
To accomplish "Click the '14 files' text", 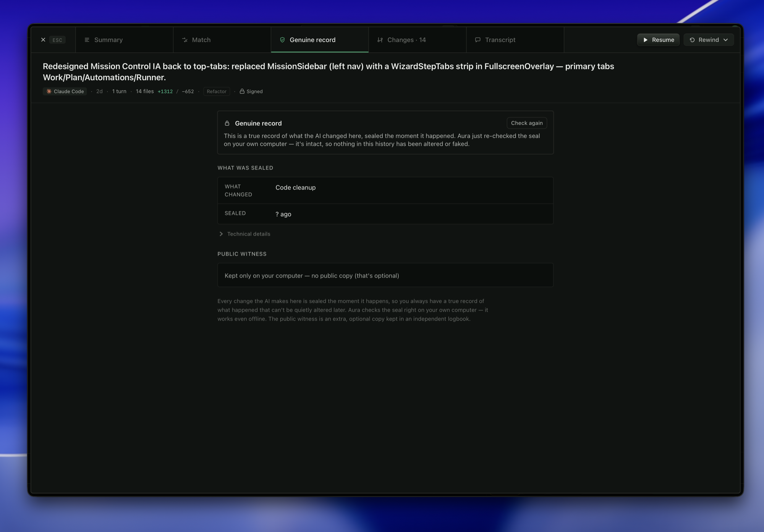I will click(145, 91).
